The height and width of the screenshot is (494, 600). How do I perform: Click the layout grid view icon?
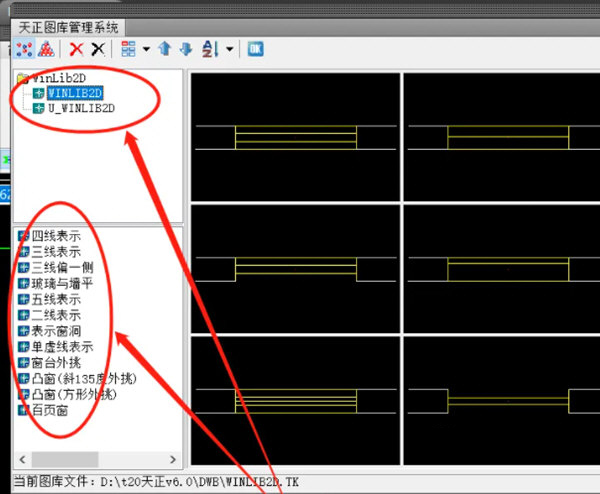click(129, 49)
